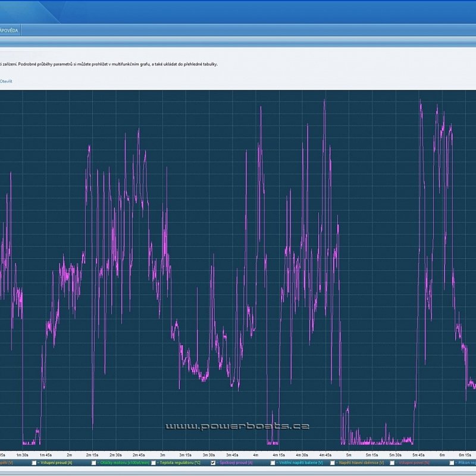Click the 6m time axis label

pos(442,454)
